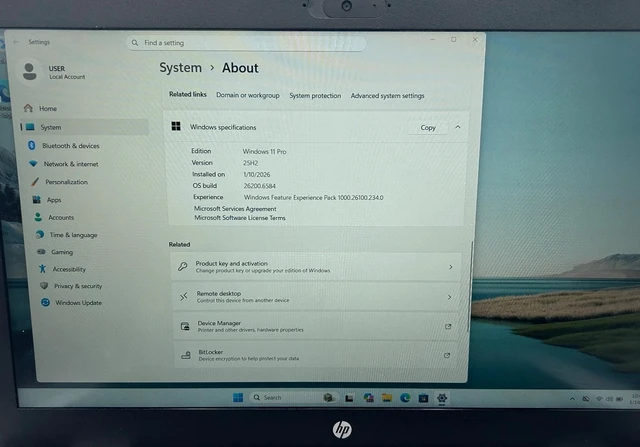The width and height of the screenshot is (640, 447).
Task: Show hidden system tray icons
Action: click(x=572, y=399)
